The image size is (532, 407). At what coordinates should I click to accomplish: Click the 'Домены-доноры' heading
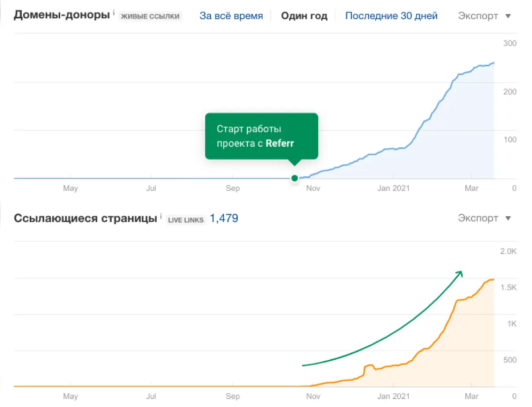pyautogui.click(x=62, y=15)
